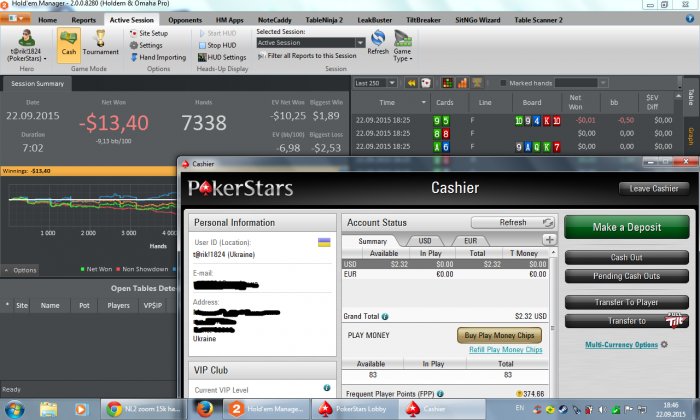Click the Net Won column header
This screenshot has height=420, width=700.
click(575, 102)
